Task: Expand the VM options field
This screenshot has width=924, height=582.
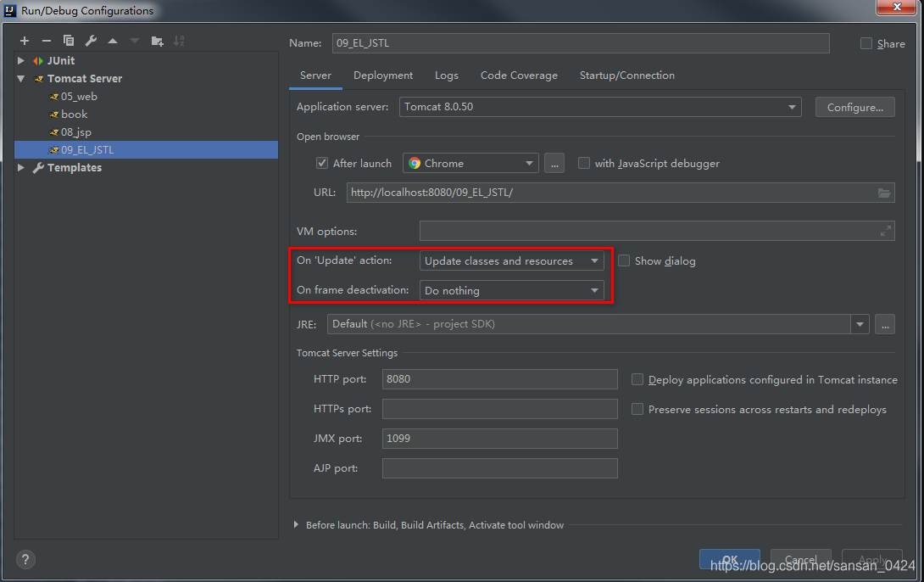Action: (x=886, y=231)
